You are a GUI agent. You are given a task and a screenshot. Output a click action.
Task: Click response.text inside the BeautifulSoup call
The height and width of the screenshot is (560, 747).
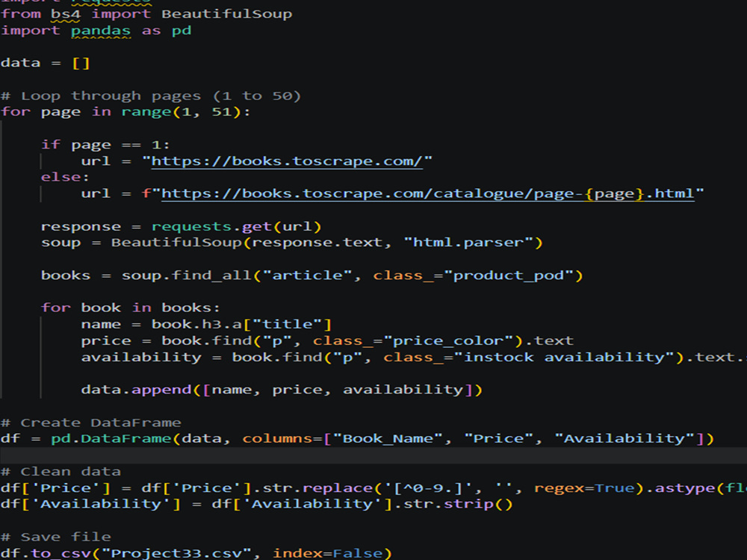click(317, 243)
